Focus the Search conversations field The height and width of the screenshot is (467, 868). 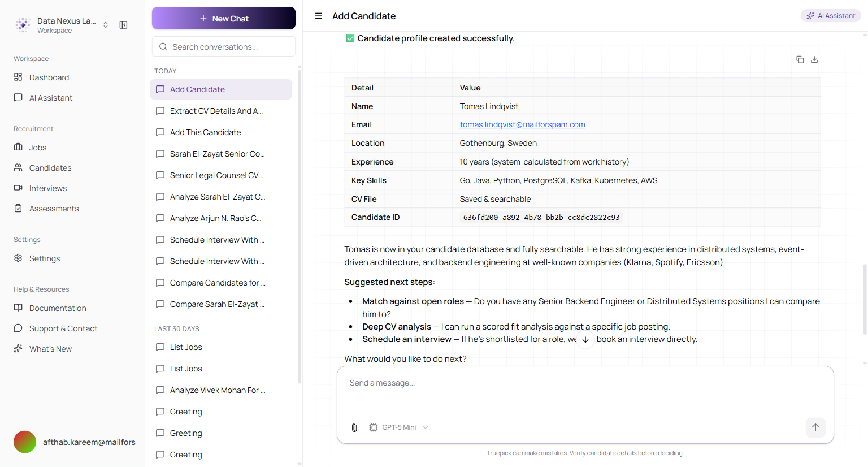tap(224, 46)
